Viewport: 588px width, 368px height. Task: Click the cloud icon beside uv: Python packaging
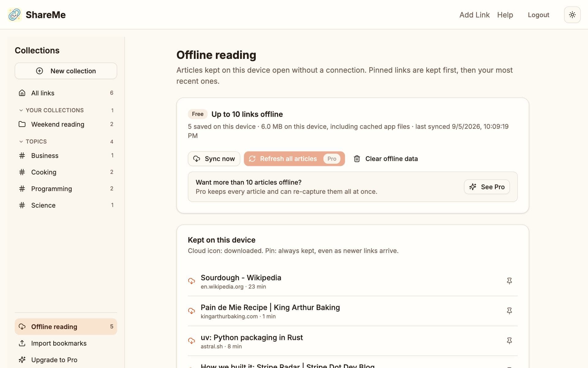coord(191,341)
